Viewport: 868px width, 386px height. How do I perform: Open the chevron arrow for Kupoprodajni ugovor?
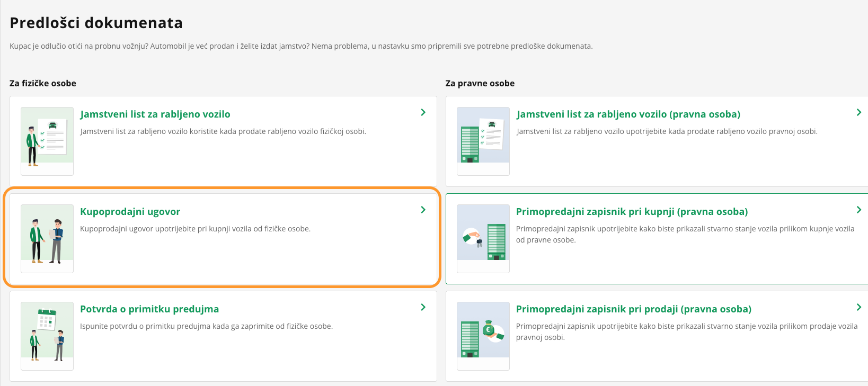click(423, 210)
